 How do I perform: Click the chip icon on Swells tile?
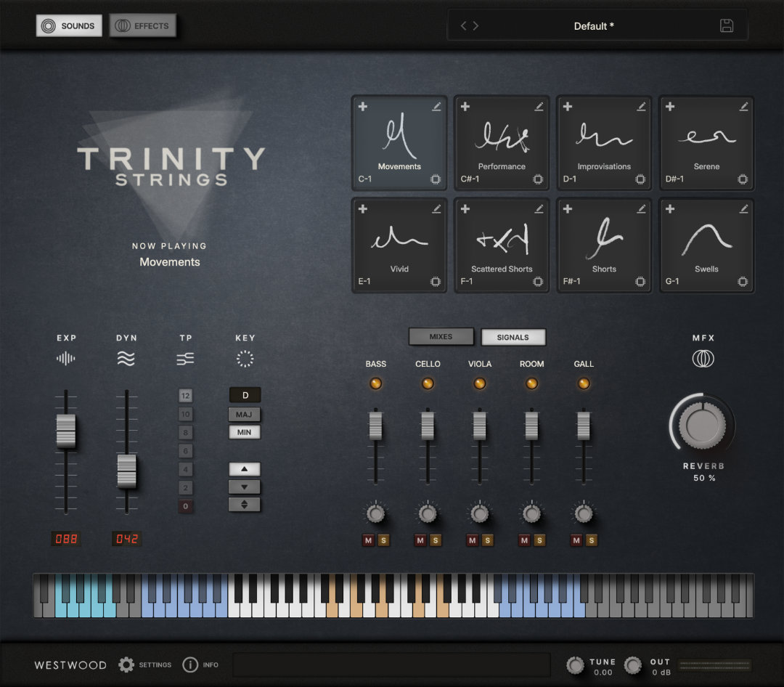tap(743, 282)
